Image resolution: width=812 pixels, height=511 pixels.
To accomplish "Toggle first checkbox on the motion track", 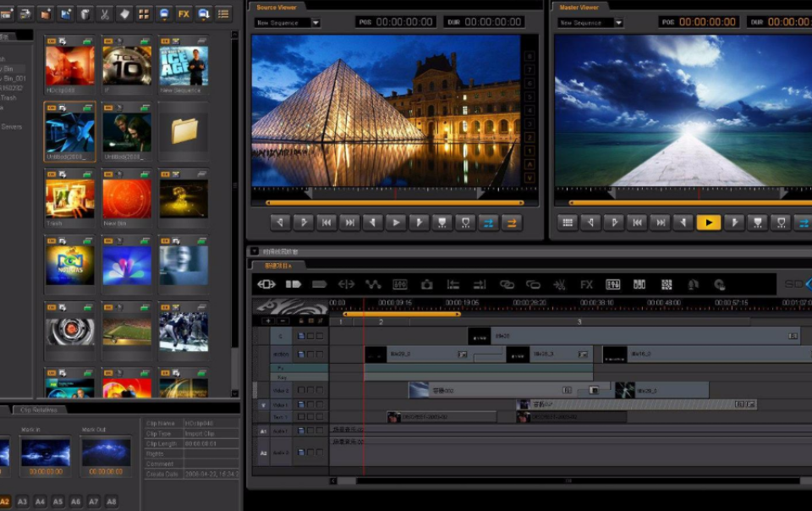I will point(301,354).
